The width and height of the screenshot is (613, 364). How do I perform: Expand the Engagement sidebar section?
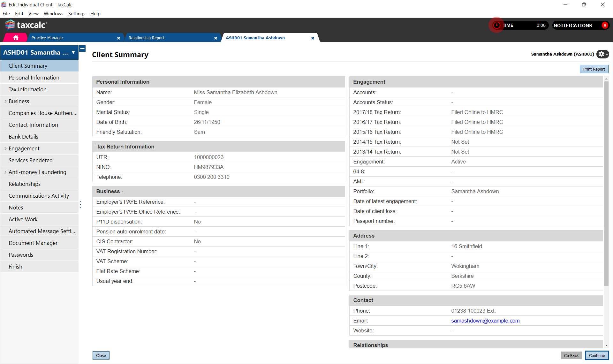click(x=5, y=148)
